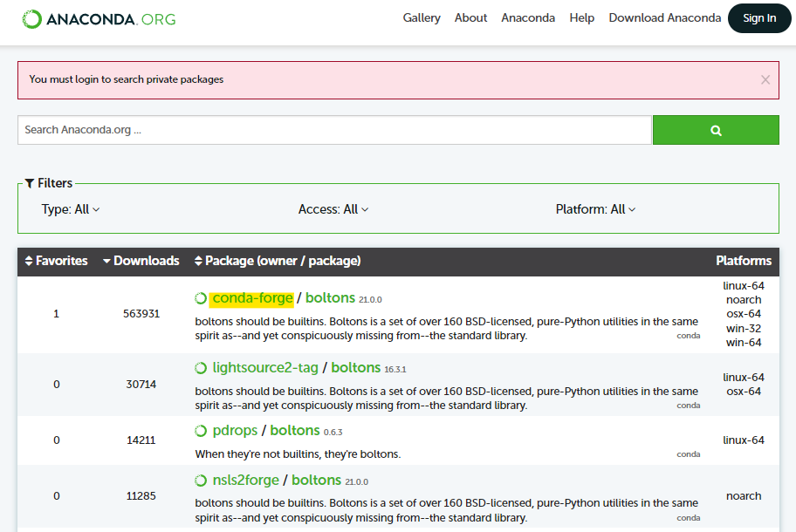Sort results by Favorites column

point(57,261)
